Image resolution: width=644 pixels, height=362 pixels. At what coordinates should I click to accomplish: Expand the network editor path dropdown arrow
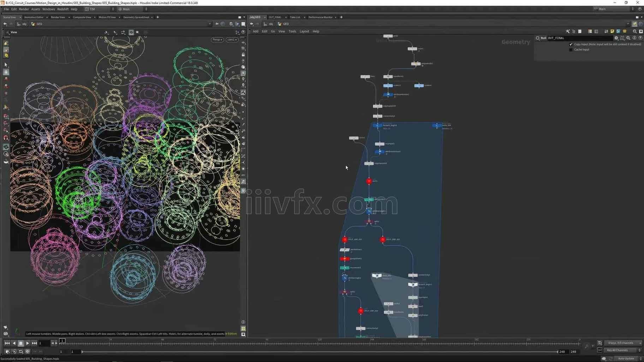[628, 24]
